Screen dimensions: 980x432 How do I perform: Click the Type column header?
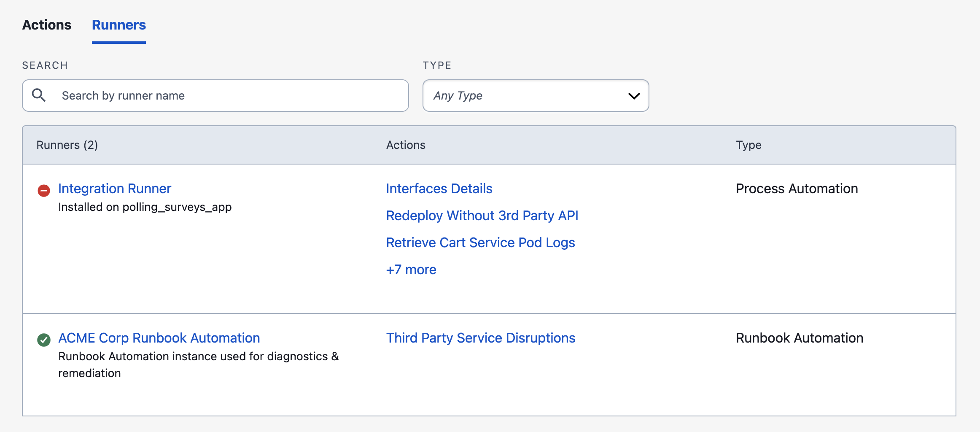point(749,145)
